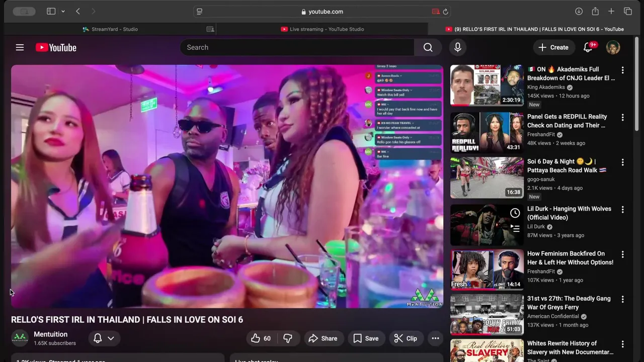Open options for Soi 6 Day & Night video
The image size is (644, 362).
point(622,162)
